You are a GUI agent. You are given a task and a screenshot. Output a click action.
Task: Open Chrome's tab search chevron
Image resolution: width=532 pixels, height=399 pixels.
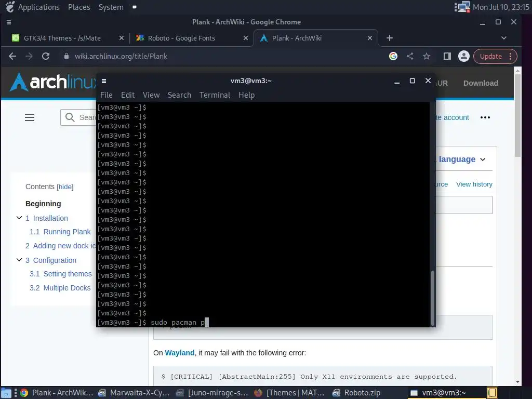pos(504,38)
